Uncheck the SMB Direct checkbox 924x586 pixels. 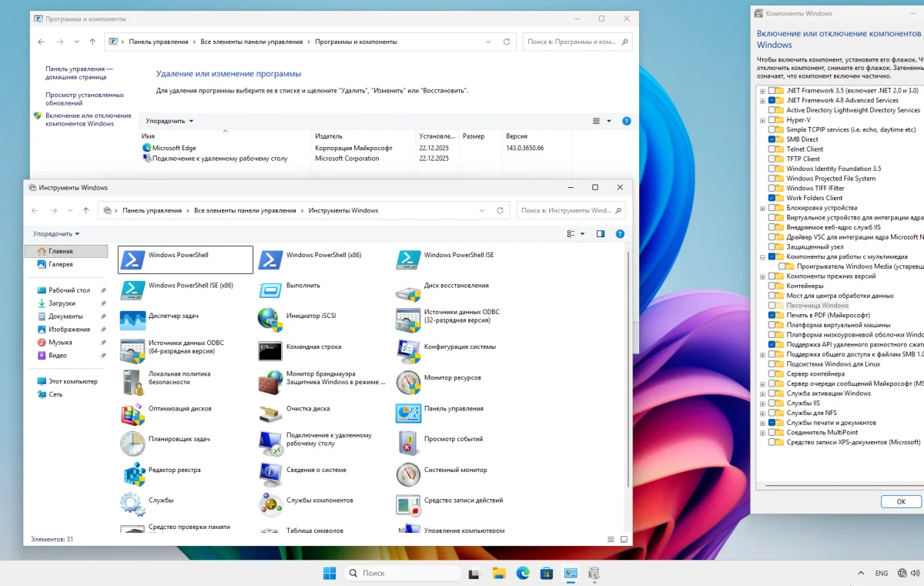tap(772, 139)
